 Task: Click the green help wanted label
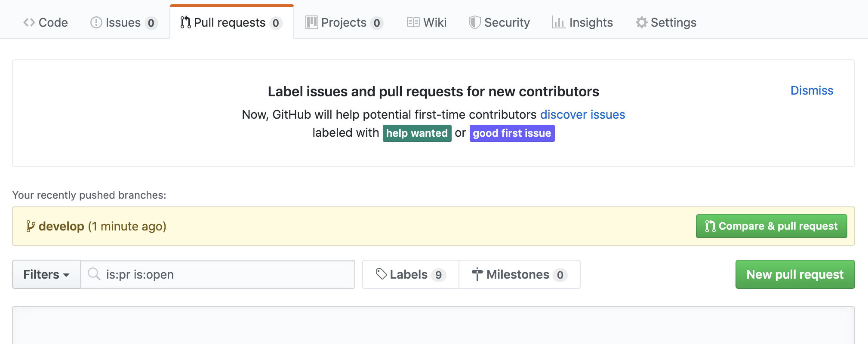coord(417,133)
